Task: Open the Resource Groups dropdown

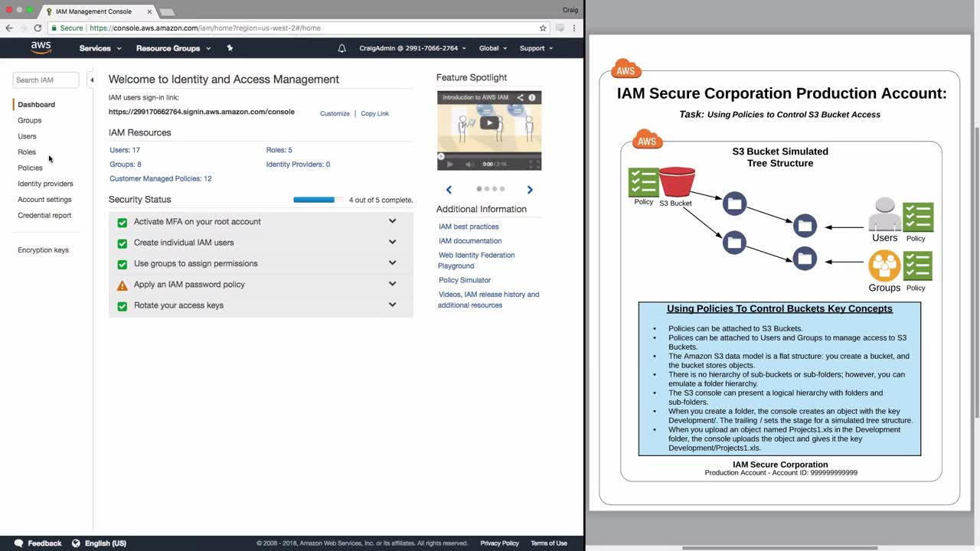Action: [173, 48]
